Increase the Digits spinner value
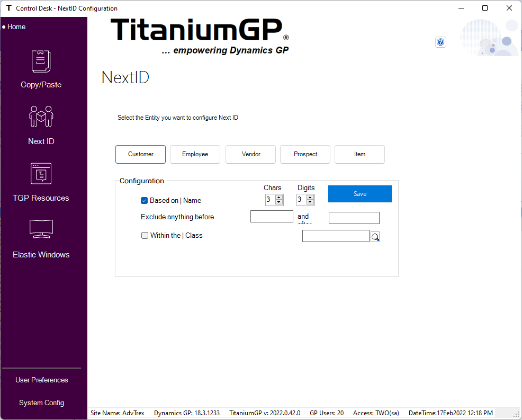The width and height of the screenshot is (522, 420). (x=310, y=197)
